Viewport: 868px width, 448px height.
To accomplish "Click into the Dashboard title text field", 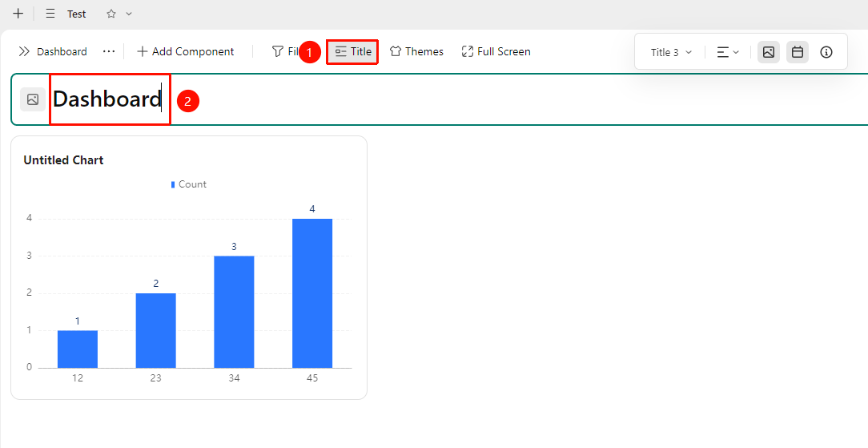I will point(107,99).
